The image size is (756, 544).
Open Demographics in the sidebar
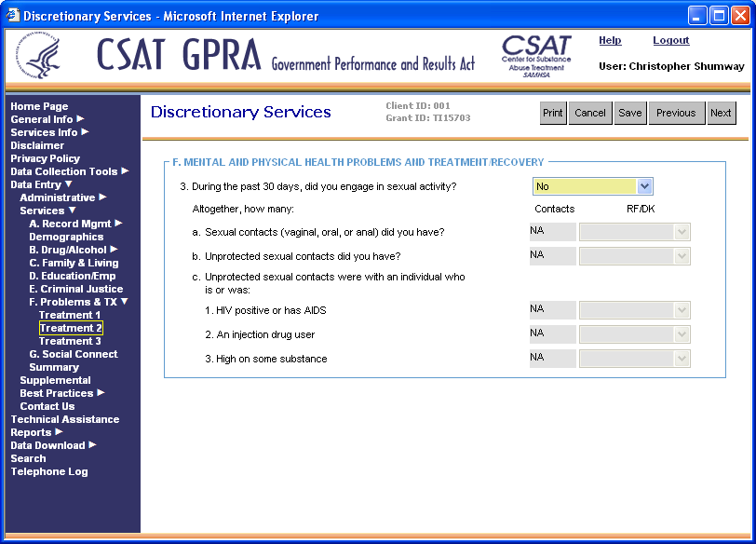point(66,237)
